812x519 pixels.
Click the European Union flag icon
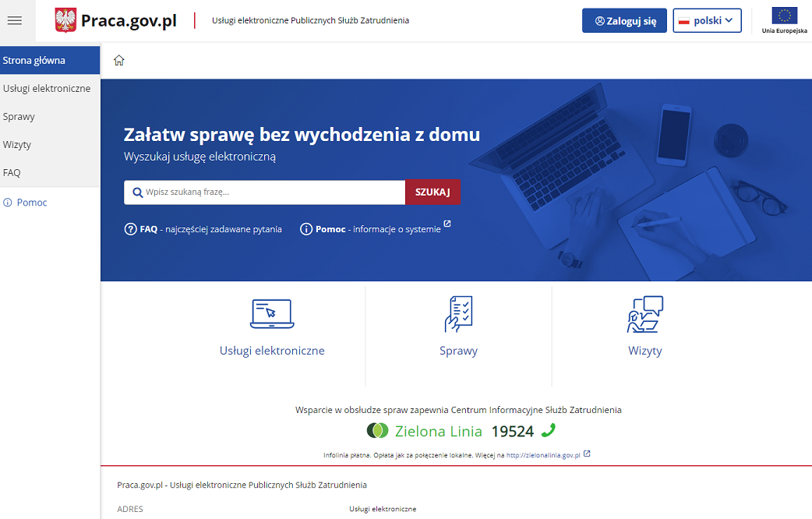[785, 16]
